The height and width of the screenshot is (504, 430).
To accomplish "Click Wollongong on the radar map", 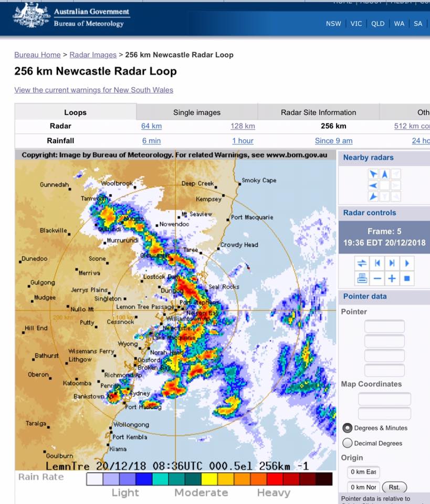I will (x=131, y=425).
